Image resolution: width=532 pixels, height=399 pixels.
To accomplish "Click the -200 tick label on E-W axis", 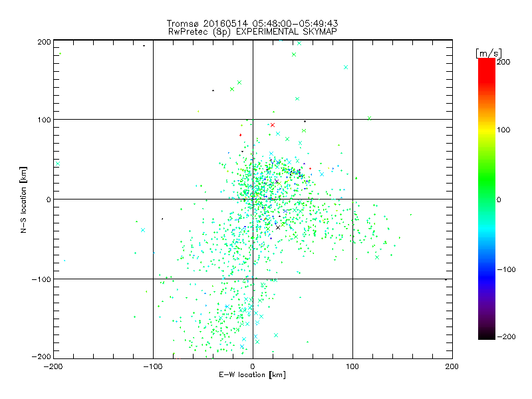I will pyautogui.click(x=53, y=366).
